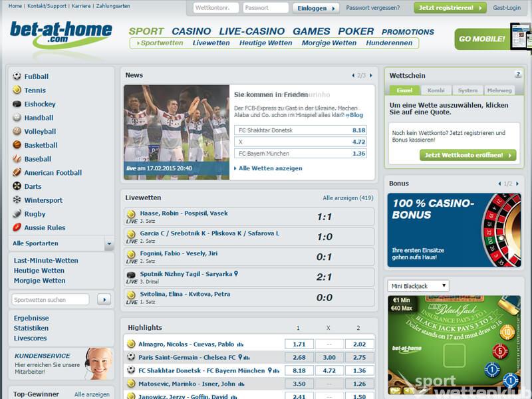The image size is (532, 399).
Task: Click the Jetzt registrieren button
Action: click(450, 8)
